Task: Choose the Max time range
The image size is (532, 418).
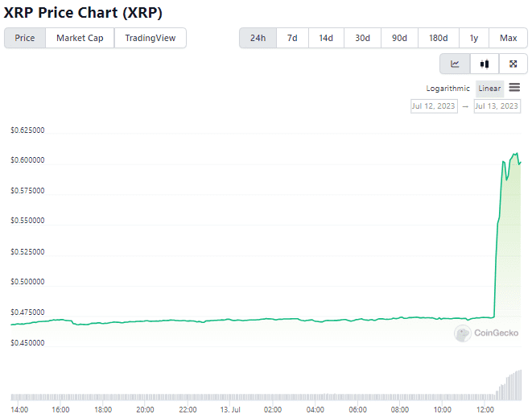Action: 508,38
